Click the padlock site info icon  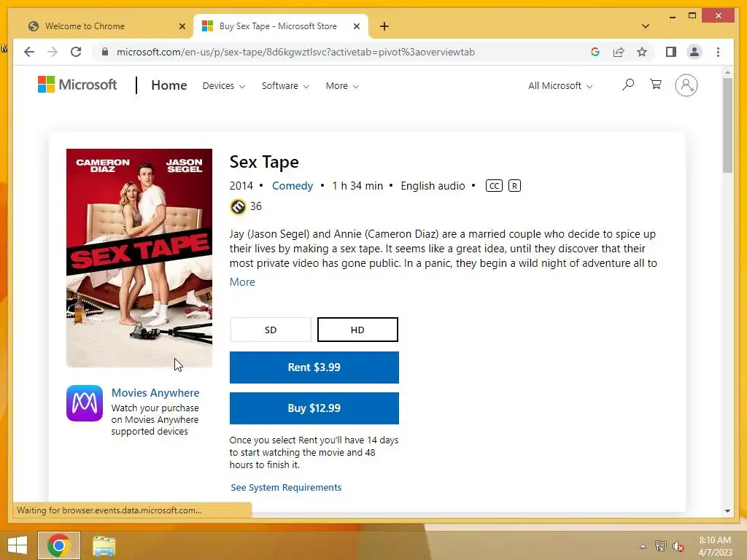click(x=105, y=52)
